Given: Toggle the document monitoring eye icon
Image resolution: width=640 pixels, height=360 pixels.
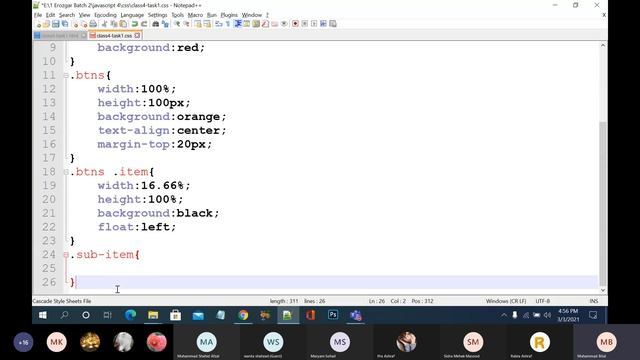Looking at the screenshot, I should pyautogui.click(x=284, y=24).
